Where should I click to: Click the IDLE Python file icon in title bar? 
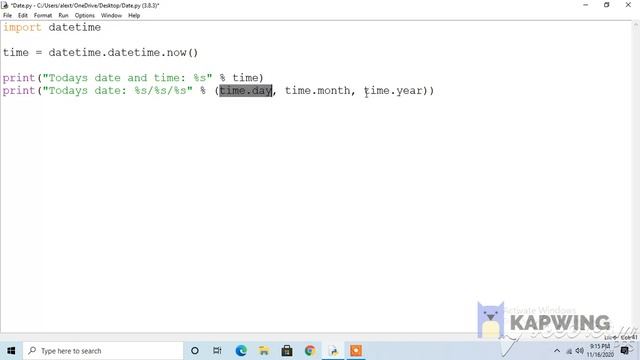[5, 5]
